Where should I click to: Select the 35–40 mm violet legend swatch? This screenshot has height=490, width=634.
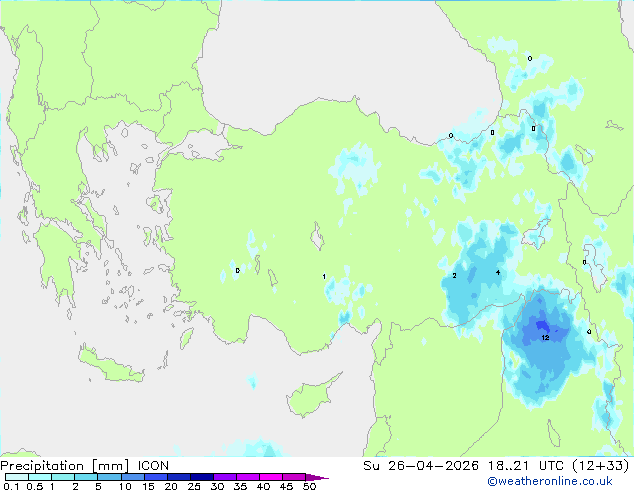pyautogui.click(x=247, y=477)
